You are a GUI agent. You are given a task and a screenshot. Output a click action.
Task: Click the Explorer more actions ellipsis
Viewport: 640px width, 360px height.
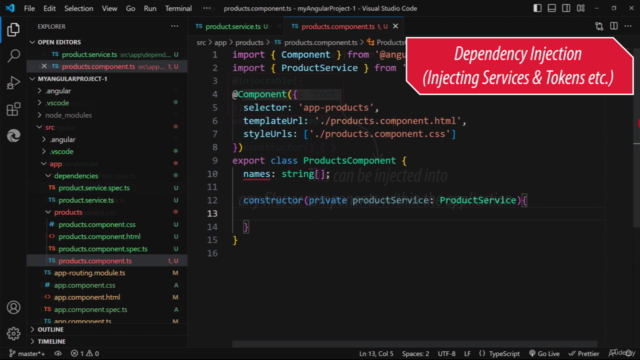tap(175, 26)
